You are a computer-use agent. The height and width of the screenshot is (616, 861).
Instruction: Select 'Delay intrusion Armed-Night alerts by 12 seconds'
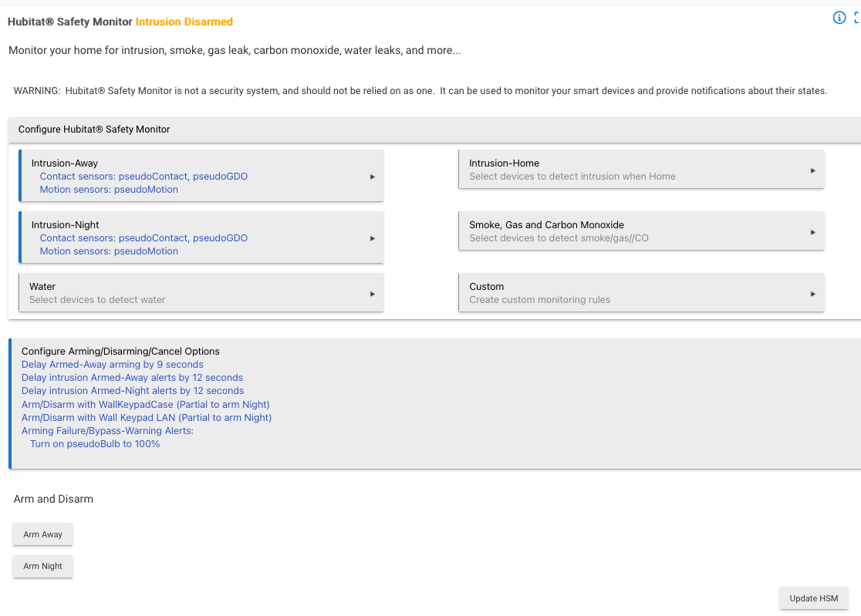point(133,391)
